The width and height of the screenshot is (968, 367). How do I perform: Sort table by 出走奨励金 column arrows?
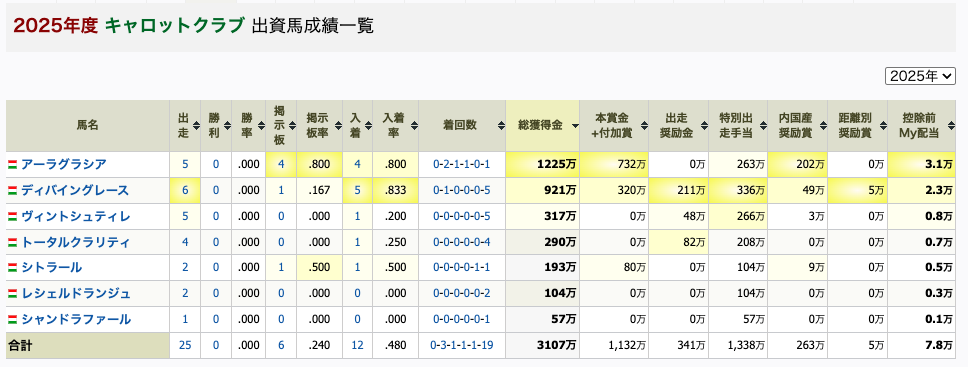[704, 125]
